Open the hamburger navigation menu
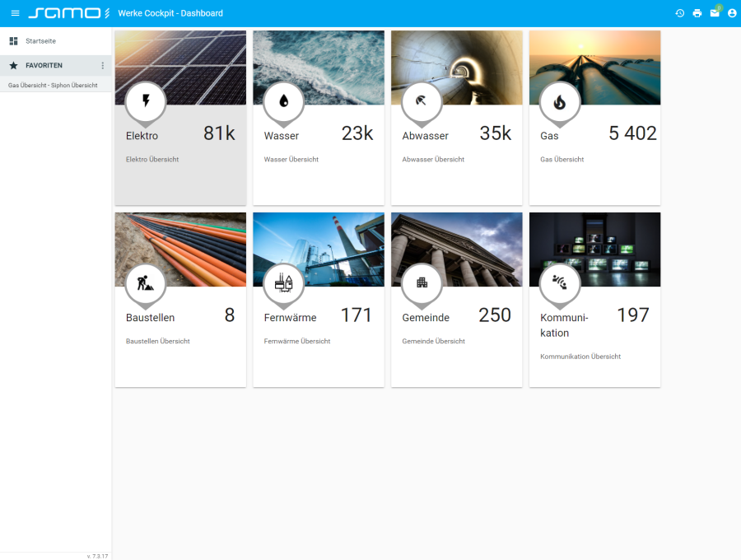Viewport: 741px width, 560px height. [x=15, y=13]
